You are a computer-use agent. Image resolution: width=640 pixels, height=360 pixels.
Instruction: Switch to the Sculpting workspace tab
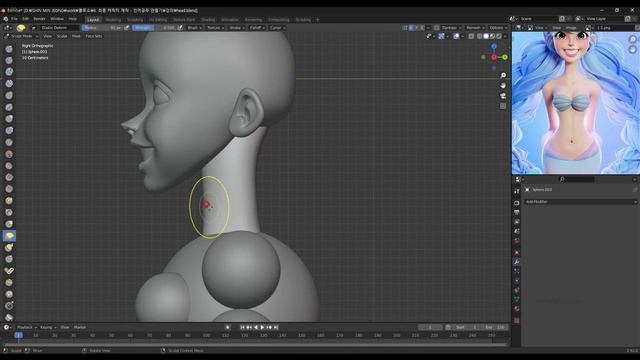click(135, 20)
